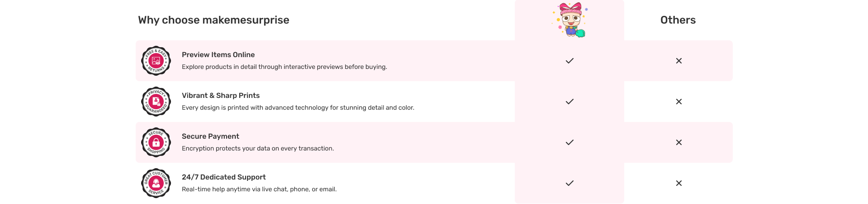Click the checkmark for Vibrant & Sharp Prints
Image resolution: width=868 pixels, height=204 pixels.
pos(569,102)
